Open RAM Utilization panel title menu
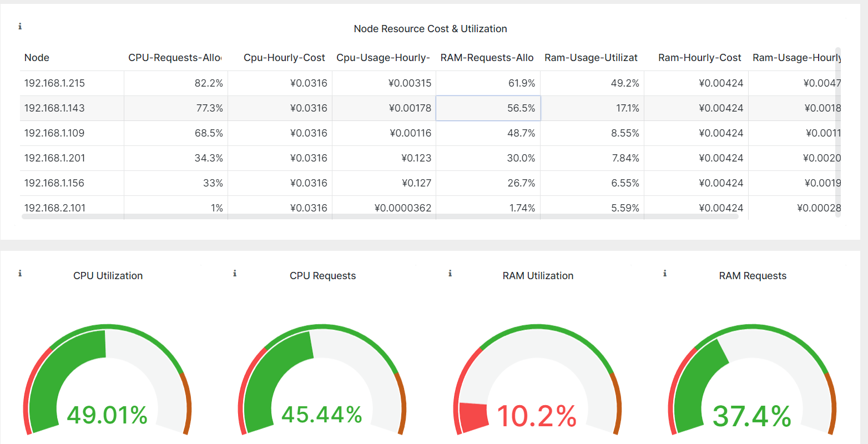Image resolution: width=868 pixels, height=444 pixels. pos(538,276)
